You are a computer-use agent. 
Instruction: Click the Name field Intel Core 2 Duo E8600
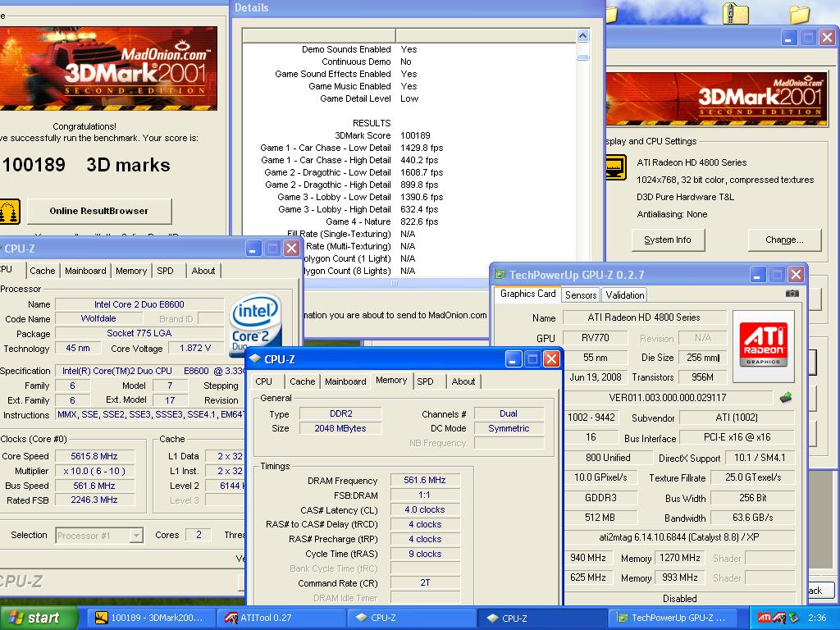(139, 304)
